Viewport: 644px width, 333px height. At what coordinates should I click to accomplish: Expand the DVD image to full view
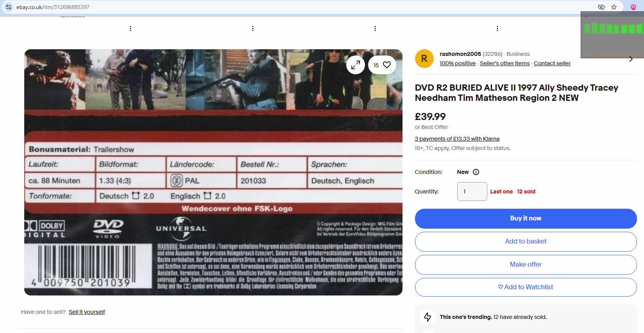[x=356, y=65]
